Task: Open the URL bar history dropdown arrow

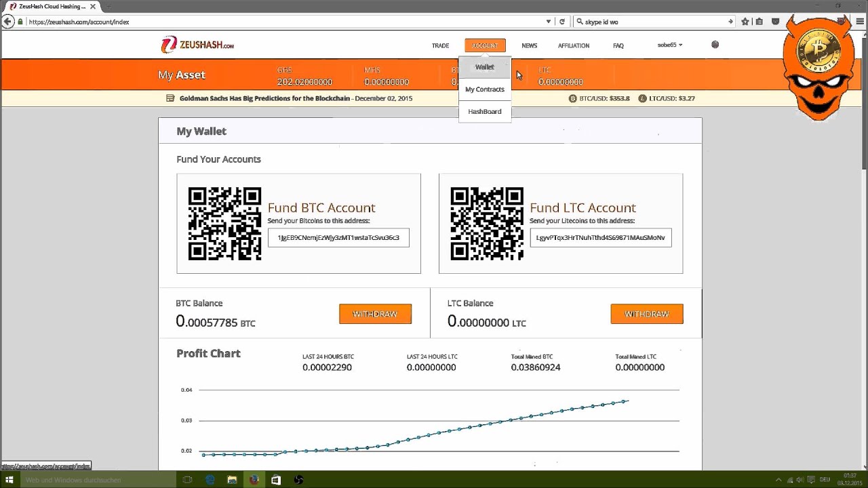Action: tap(548, 22)
